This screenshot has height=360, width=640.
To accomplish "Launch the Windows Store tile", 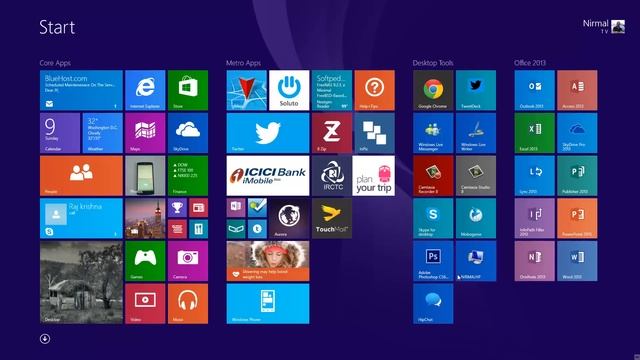I will pyautogui.click(x=188, y=90).
